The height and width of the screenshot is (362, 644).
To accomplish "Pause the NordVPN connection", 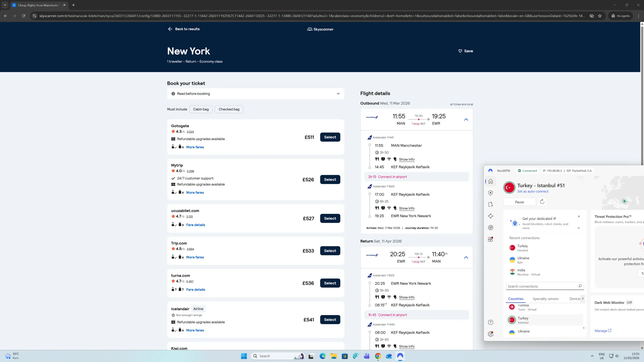I will 519,202.
